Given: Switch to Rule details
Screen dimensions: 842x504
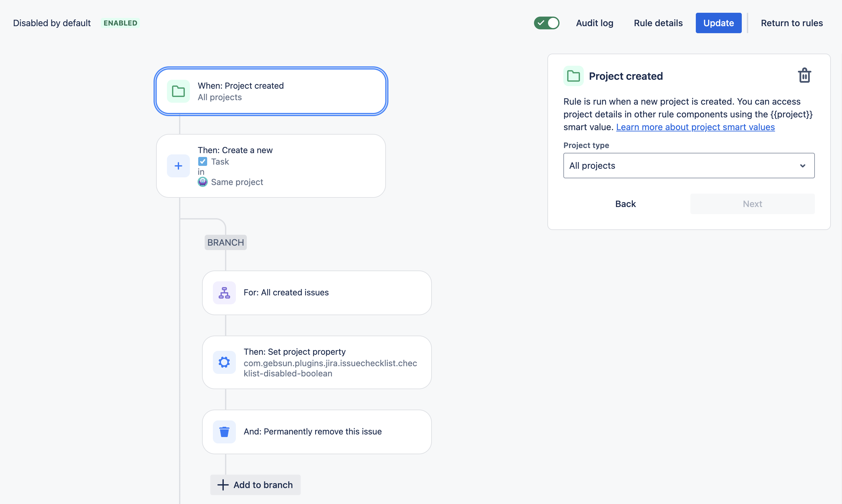Looking at the screenshot, I should [x=658, y=23].
